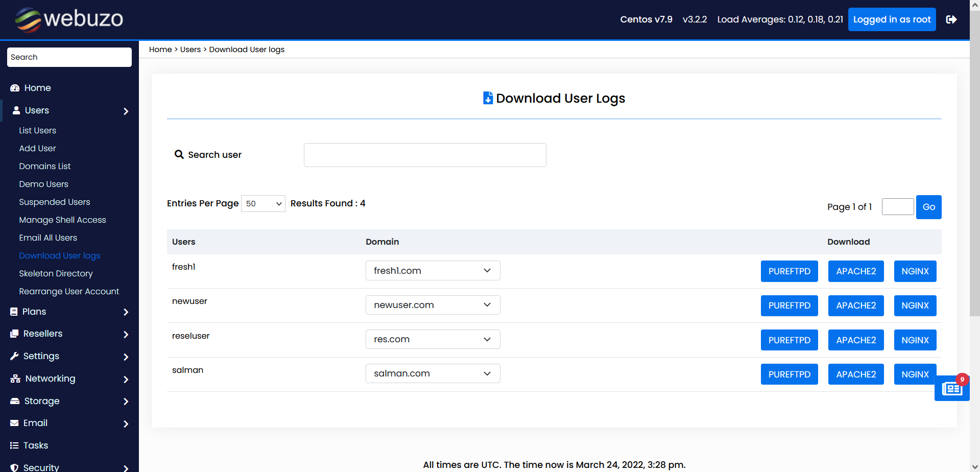
Task: Click the Webuzo logo
Action: tap(69, 19)
